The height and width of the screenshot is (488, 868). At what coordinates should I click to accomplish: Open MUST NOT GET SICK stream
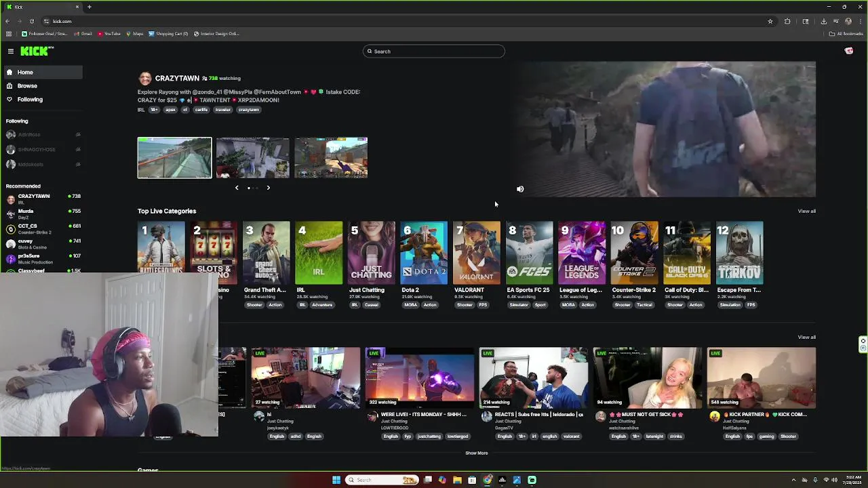tap(648, 378)
